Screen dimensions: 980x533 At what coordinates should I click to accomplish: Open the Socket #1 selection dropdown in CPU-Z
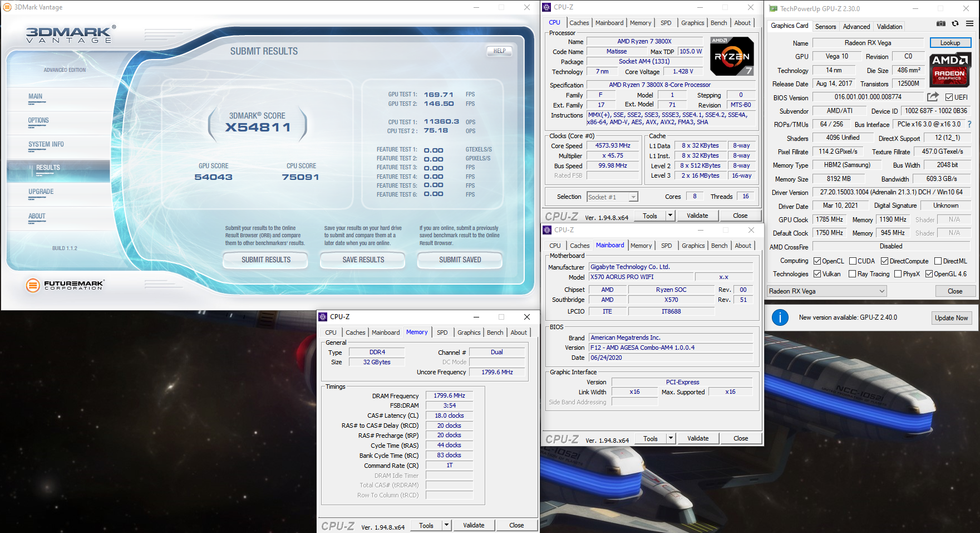pyautogui.click(x=612, y=197)
